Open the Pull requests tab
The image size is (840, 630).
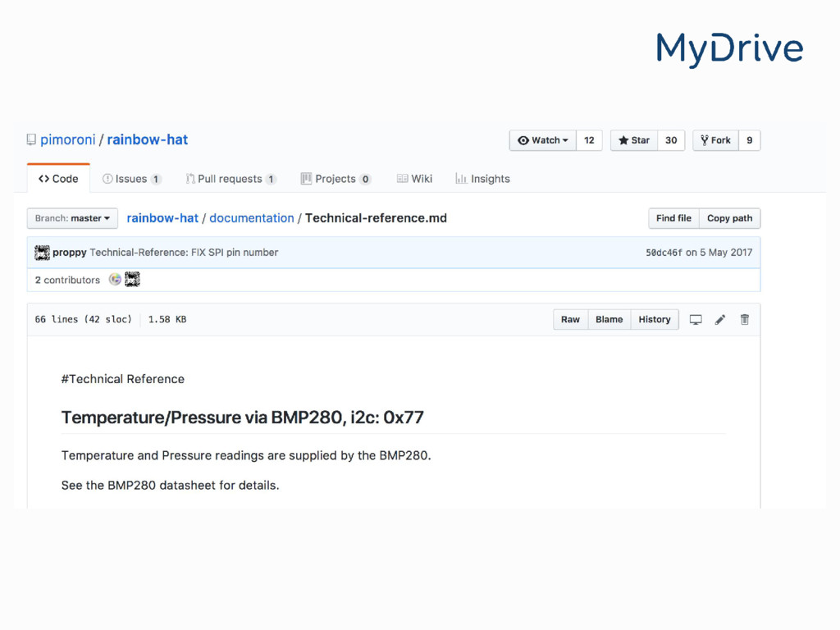tap(231, 179)
